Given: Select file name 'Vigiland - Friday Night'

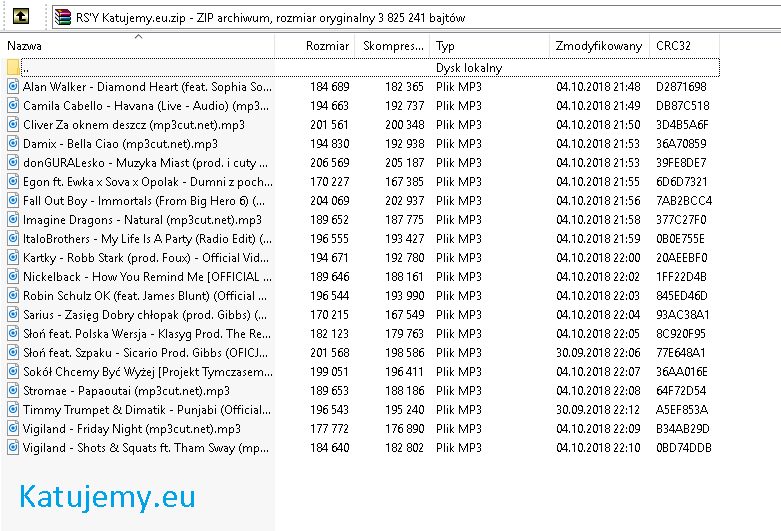Looking at the screenshot, I should 132,429.
